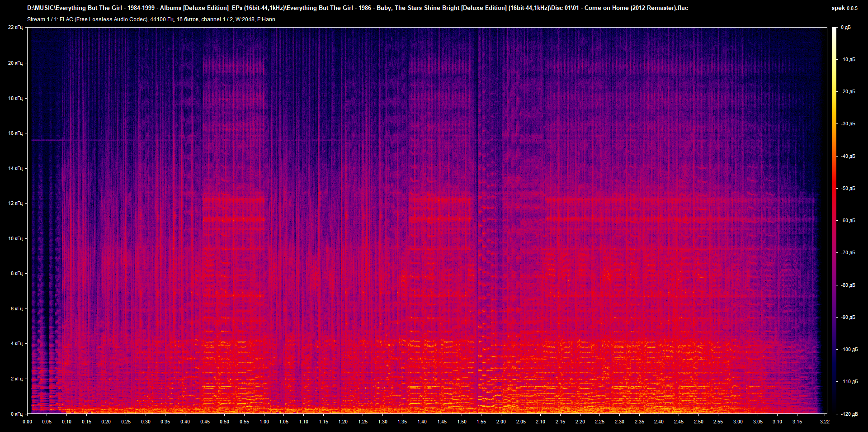Click the '-50 дБ' level scale label
Screen dimensions: 868x432
coord(848,188)
